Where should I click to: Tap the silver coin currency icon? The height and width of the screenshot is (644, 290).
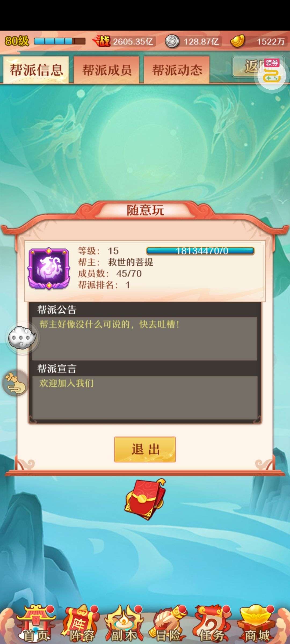[172, 42]
